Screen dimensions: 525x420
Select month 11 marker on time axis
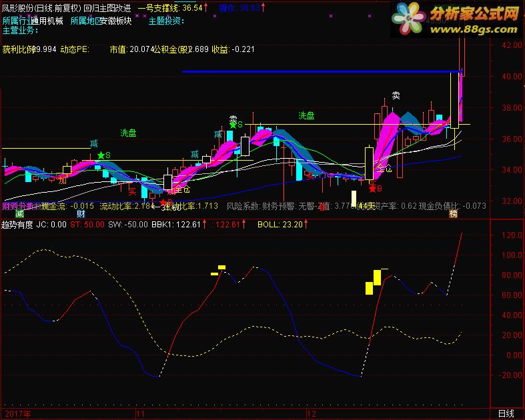[140, 414]
